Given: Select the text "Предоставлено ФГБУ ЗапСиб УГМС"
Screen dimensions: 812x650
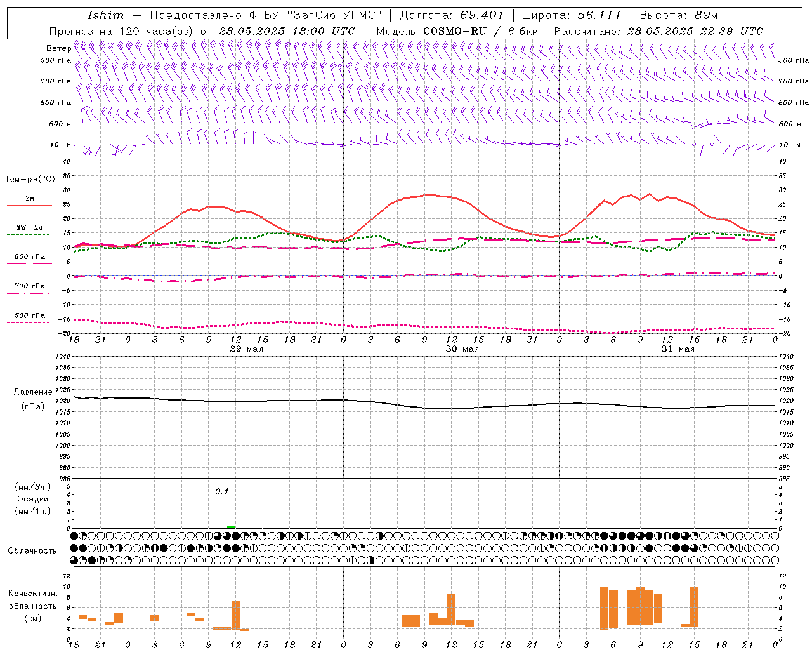Looking at the screenshot, I should pos(266,15).
